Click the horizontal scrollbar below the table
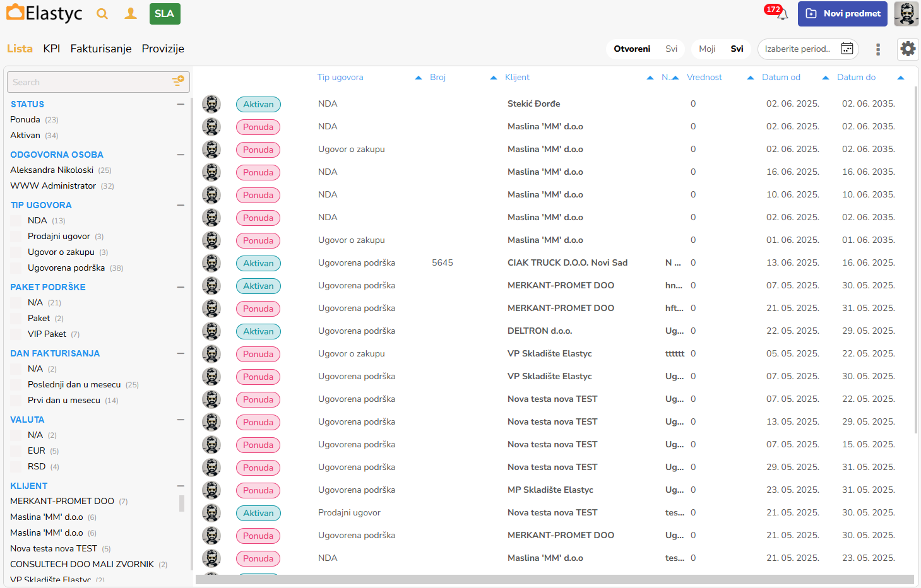921x588 pixels. click(x=554, y=579)
